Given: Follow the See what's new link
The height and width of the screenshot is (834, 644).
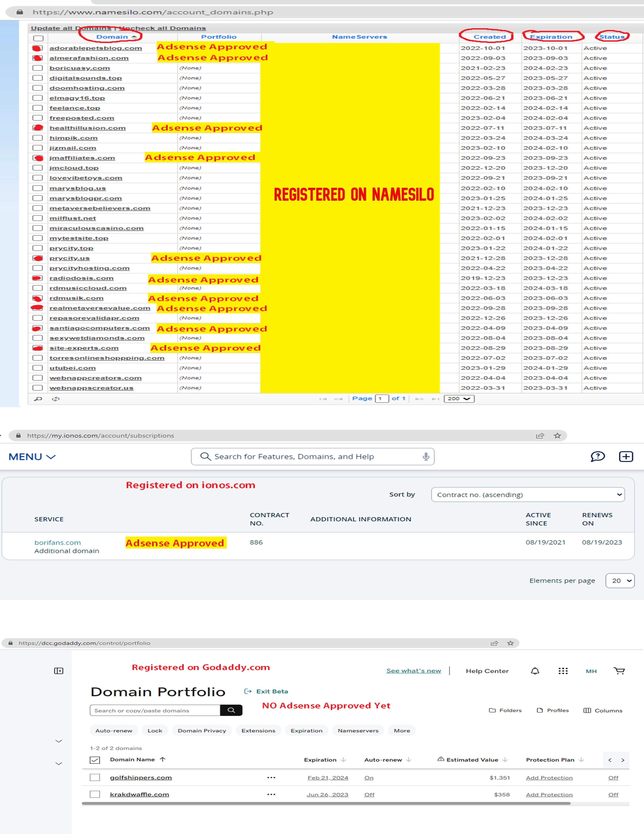Looking at the screenshot, I should (414, 671).
